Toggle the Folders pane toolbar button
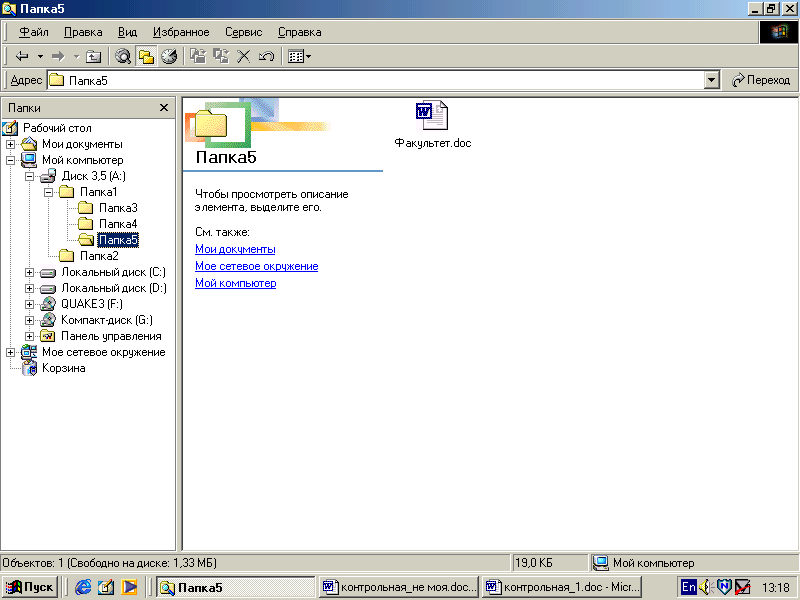The width and height of the screenshot is (800, 600). point(146,56)
